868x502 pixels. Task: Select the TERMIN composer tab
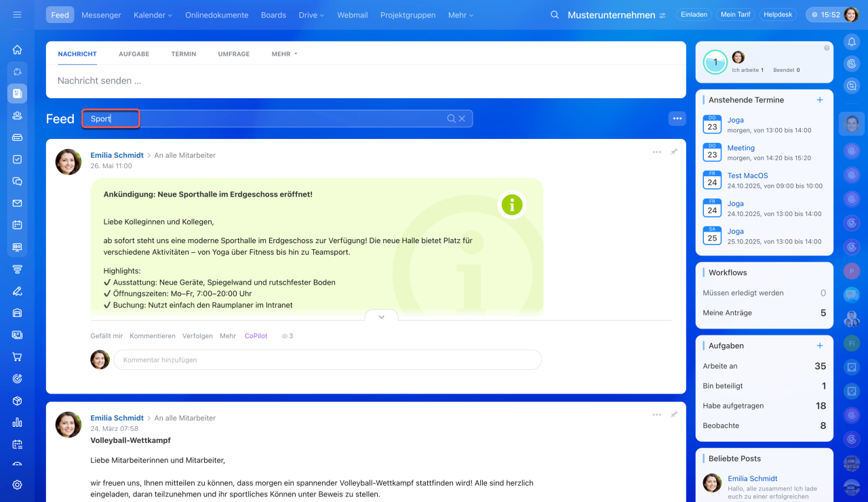[x=184, y=54]
